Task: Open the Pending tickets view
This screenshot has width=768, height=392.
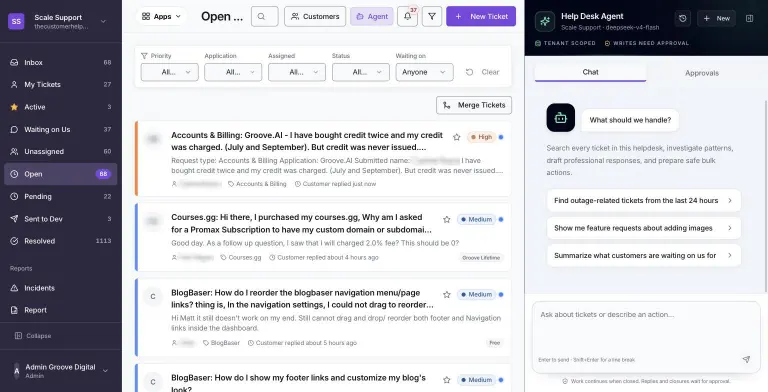Action: click(x=61, y=196)
